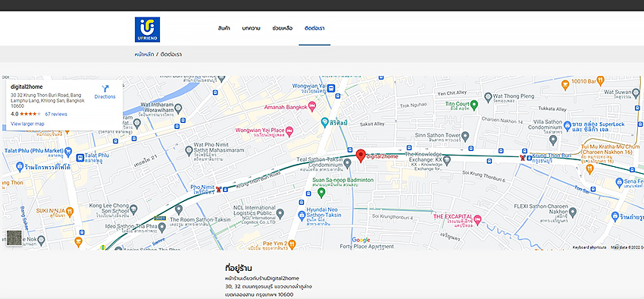Select THE EXCAPITAL hotel marker
The image size is (644, 299).
click(477, 220)
